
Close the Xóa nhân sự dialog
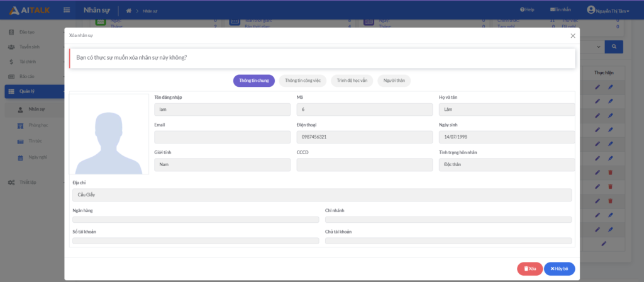(x=572, y=36)
